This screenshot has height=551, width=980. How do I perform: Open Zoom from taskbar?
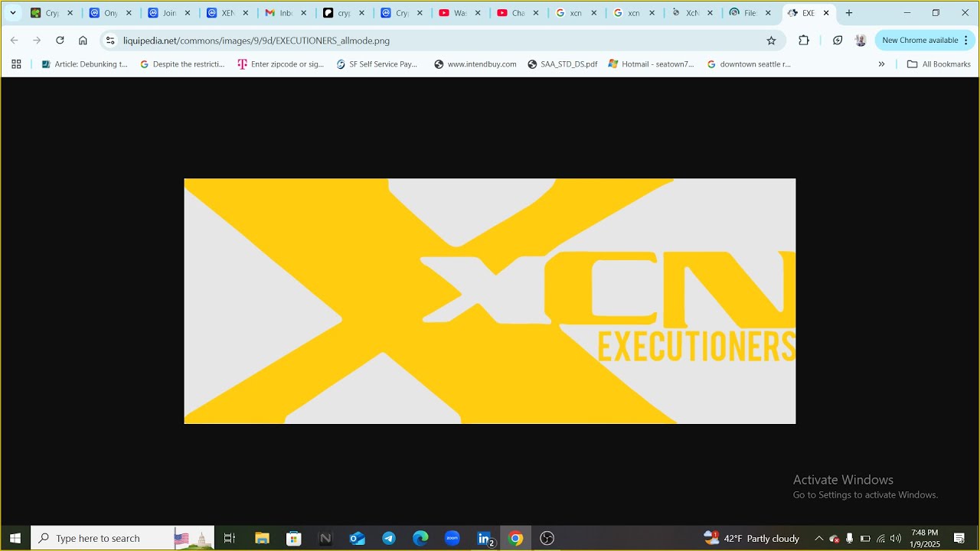click(452, 538)
